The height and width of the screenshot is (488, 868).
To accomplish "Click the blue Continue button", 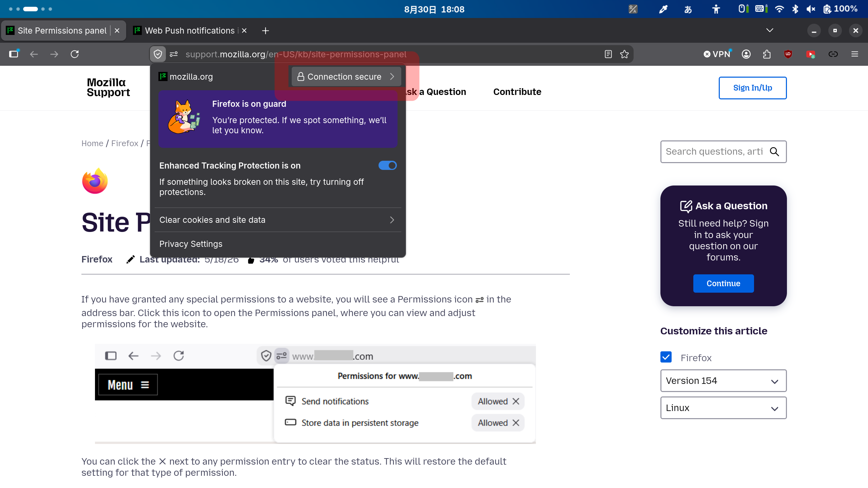I will coord(724,284).
